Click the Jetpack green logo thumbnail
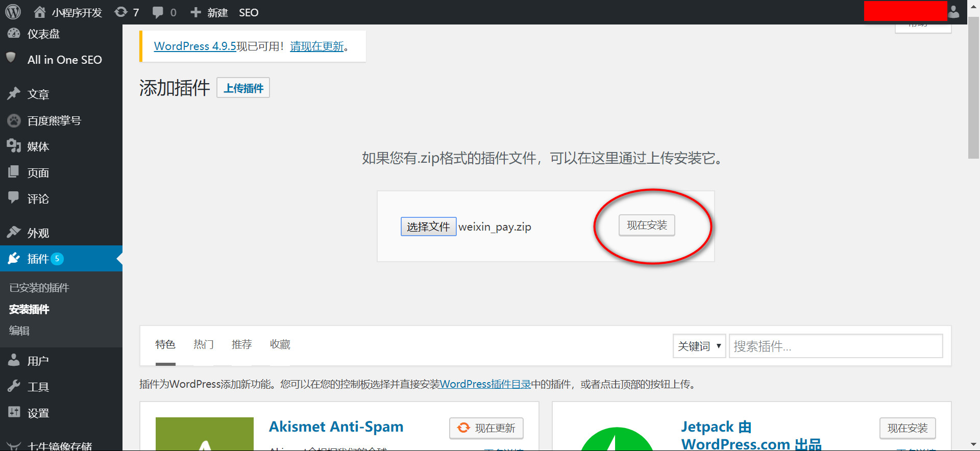 tap(617, 439)
